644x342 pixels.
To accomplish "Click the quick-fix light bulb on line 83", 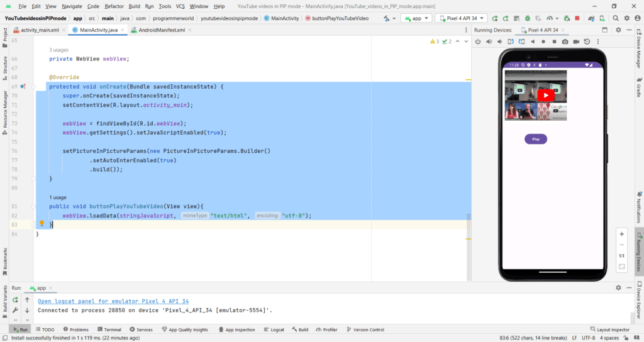I will click(x=42, y=223).
